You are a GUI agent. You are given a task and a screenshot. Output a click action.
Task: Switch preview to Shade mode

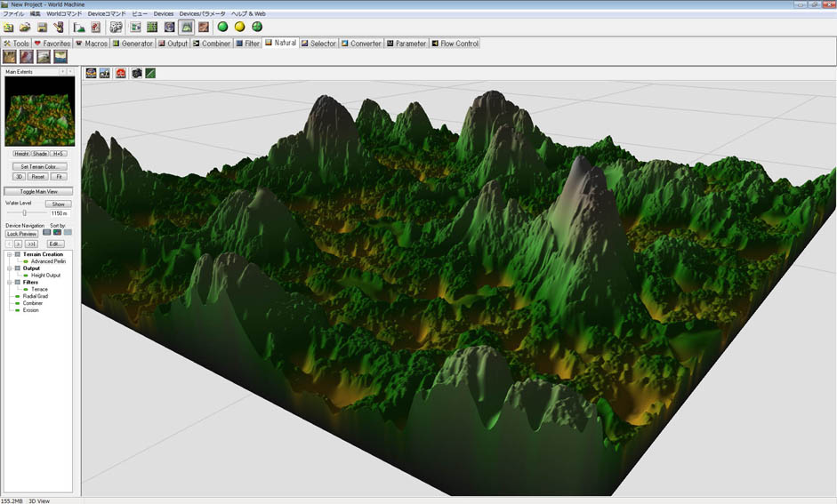point(40,154)
